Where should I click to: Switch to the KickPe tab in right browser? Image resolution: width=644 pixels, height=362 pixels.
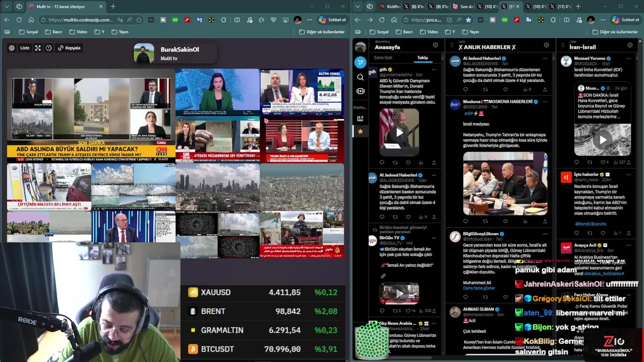390,7
